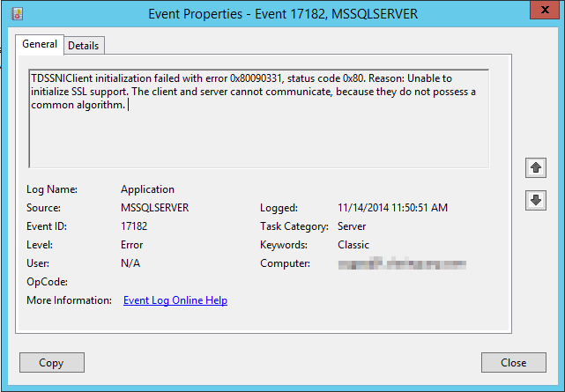Click the Keywords value 'Classic'
565x392 pixels.
point(353,245)
